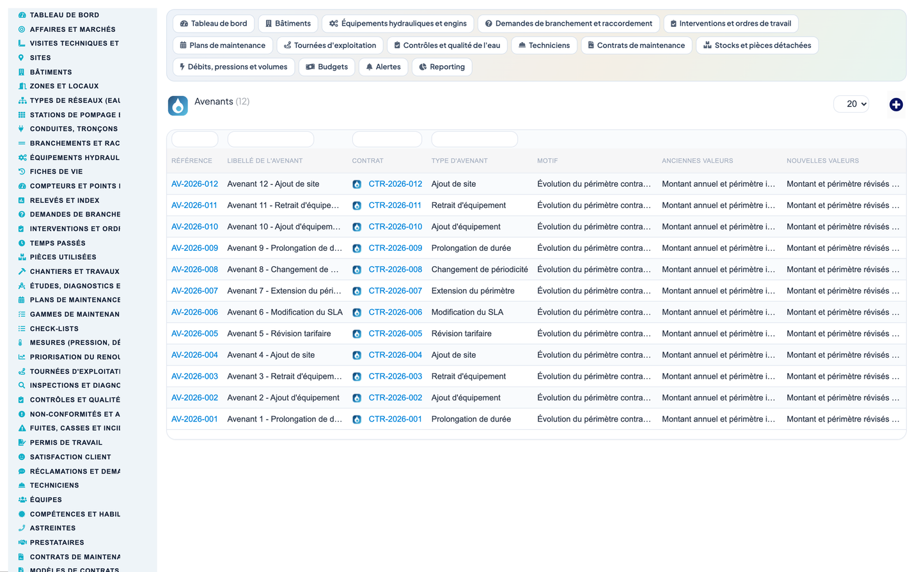Open avenant link AV-2026-008
The image size is (924, 572).
(x=194, y=270)
